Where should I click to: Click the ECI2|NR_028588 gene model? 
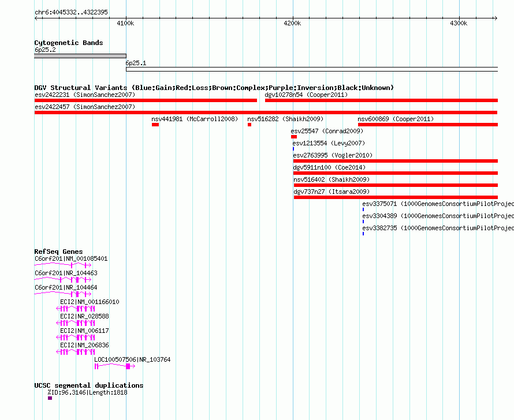(x=76, y=322)
